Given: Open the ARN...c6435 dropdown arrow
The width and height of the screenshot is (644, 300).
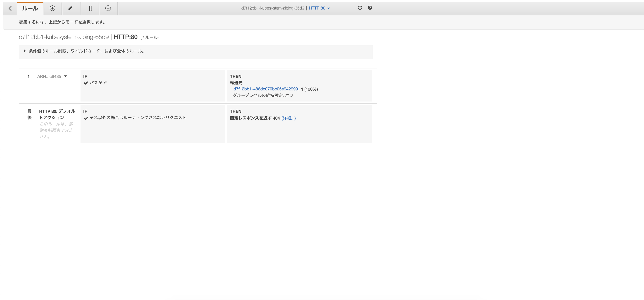Looking at the screenshot, I should click(x=66, y=76).
